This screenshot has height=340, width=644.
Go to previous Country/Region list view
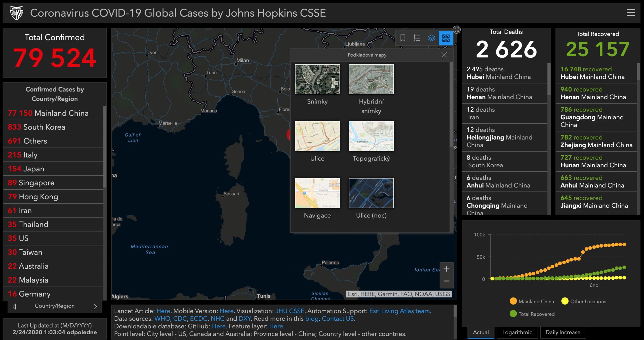(x=14, y=306)
